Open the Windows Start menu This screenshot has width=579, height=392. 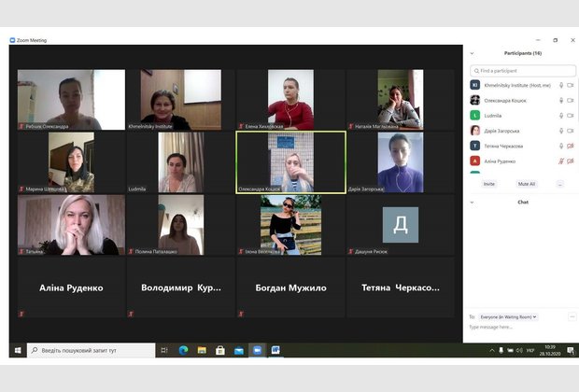click(18, 350)
